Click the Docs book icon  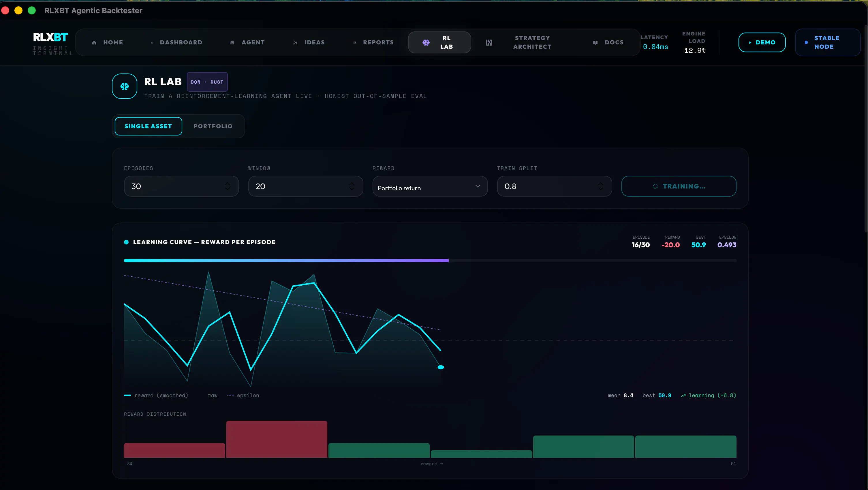[x=595, y=42]
